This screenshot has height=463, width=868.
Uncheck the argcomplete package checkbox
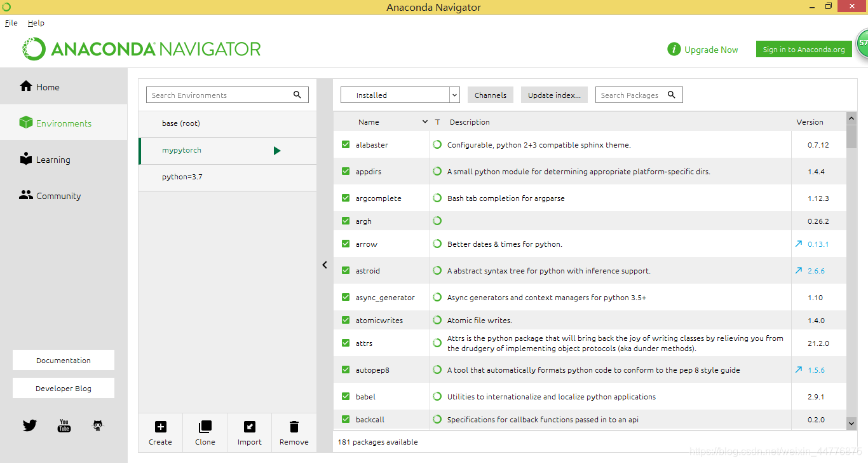[x=346, y=198]
